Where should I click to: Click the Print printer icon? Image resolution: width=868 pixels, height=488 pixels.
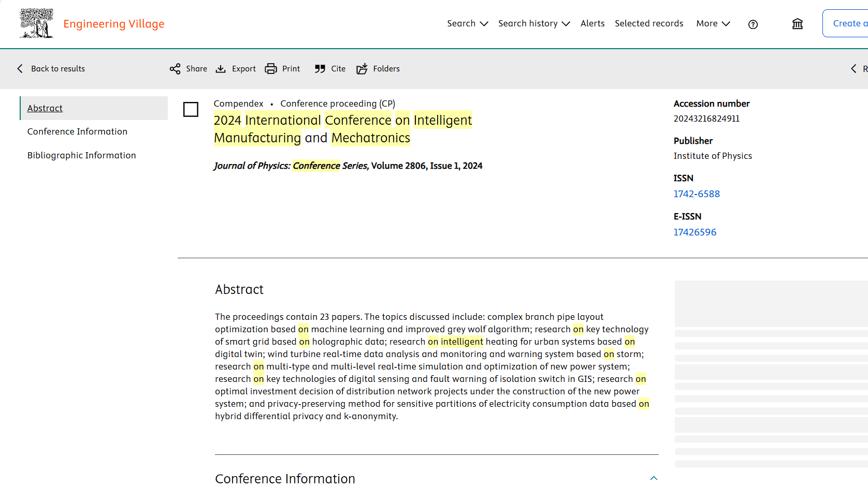click(271, 69)
